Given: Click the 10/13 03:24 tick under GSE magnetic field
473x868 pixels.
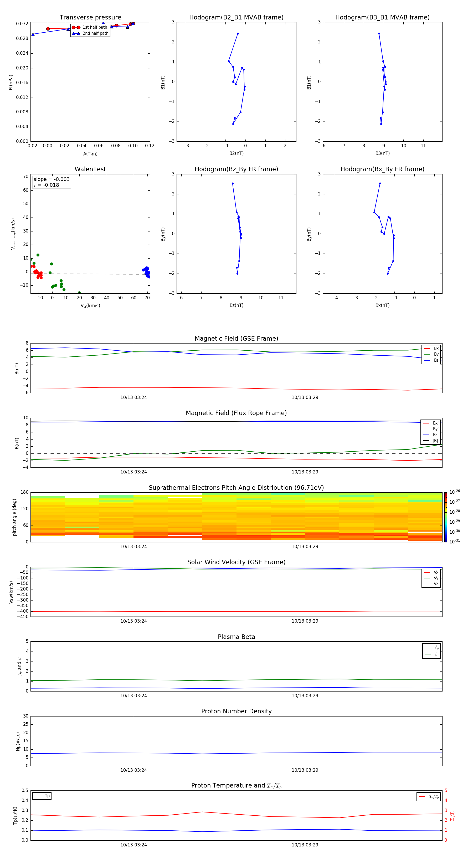Looking at the screenshot, I should [134, 398].
